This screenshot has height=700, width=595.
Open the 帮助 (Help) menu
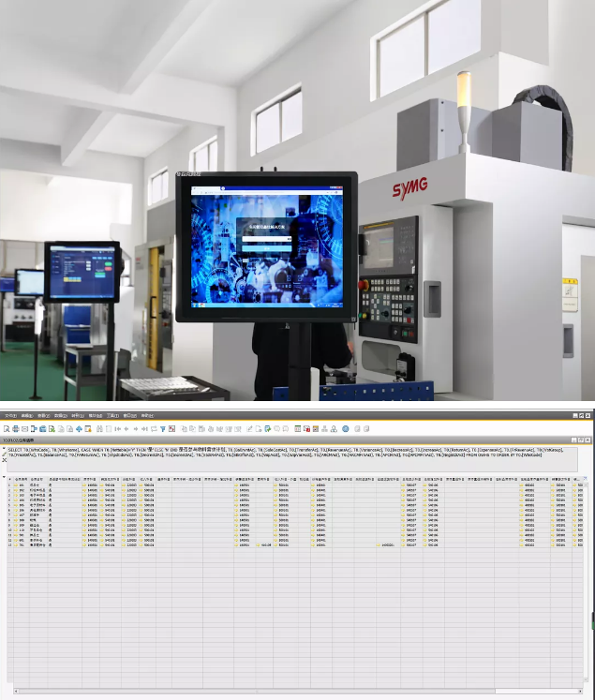147,414
